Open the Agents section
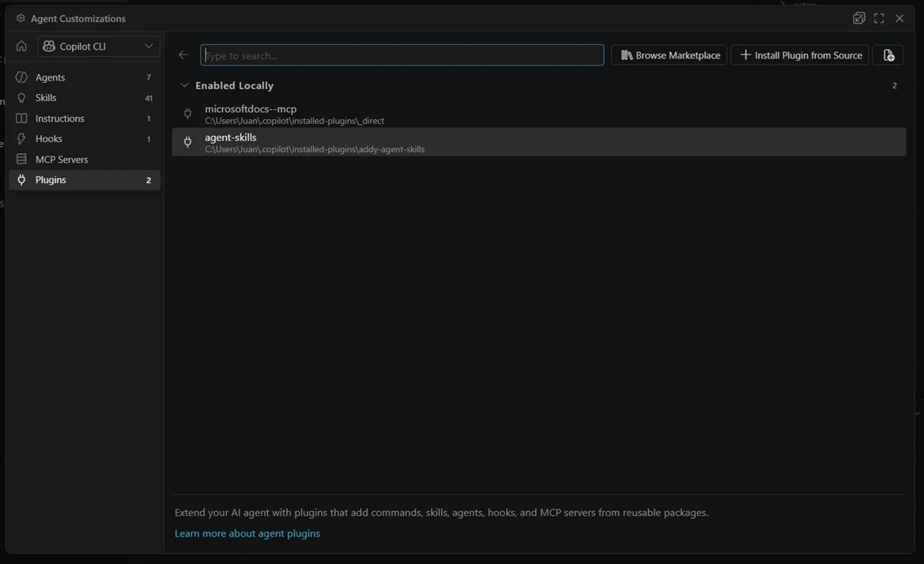The width and height of the screenshot is (924, 564). 85,77
